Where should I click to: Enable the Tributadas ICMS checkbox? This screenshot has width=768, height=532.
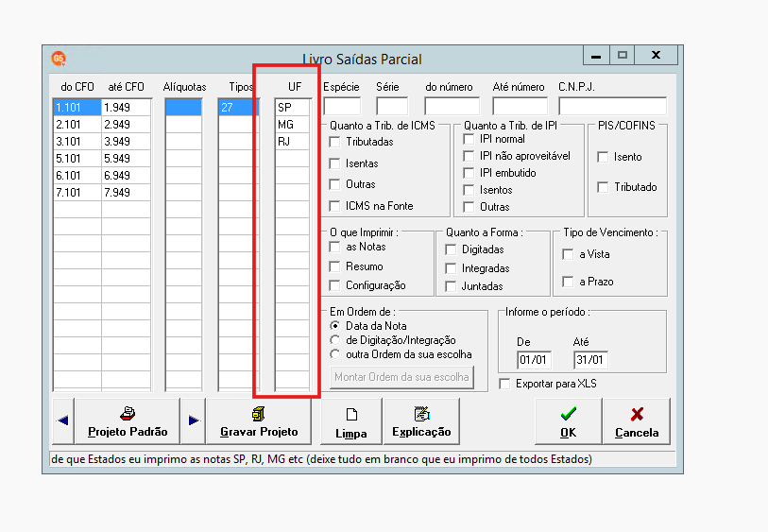[x=335, y=142]
